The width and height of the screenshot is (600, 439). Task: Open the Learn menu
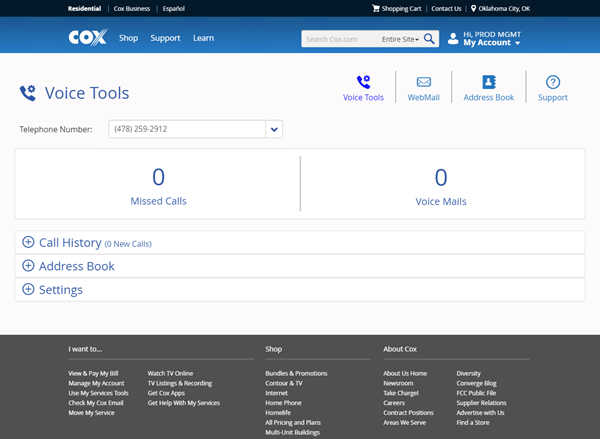click(x=204, y=38)
